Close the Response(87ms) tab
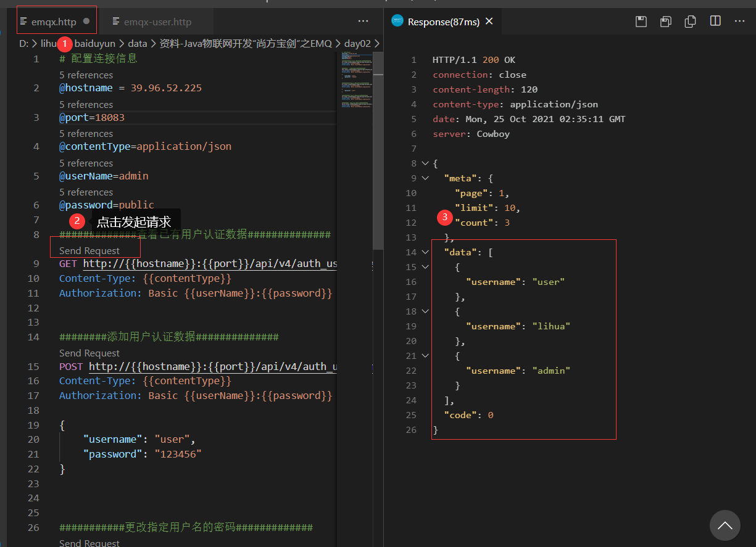The width and height of the screenshot is (756, 547). coord(489,22)
